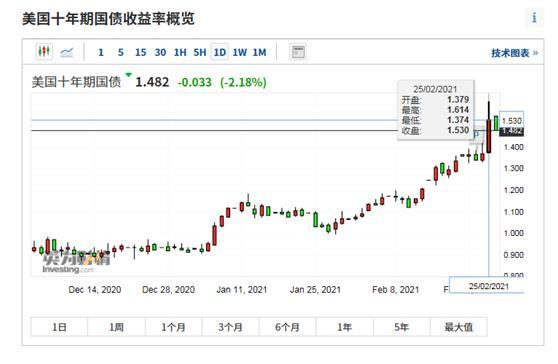Image resolution: width=558 pixels, height=364 pixels.
Task: Switch to the 1M monthly interval
Action: click(x=259, y=53)
